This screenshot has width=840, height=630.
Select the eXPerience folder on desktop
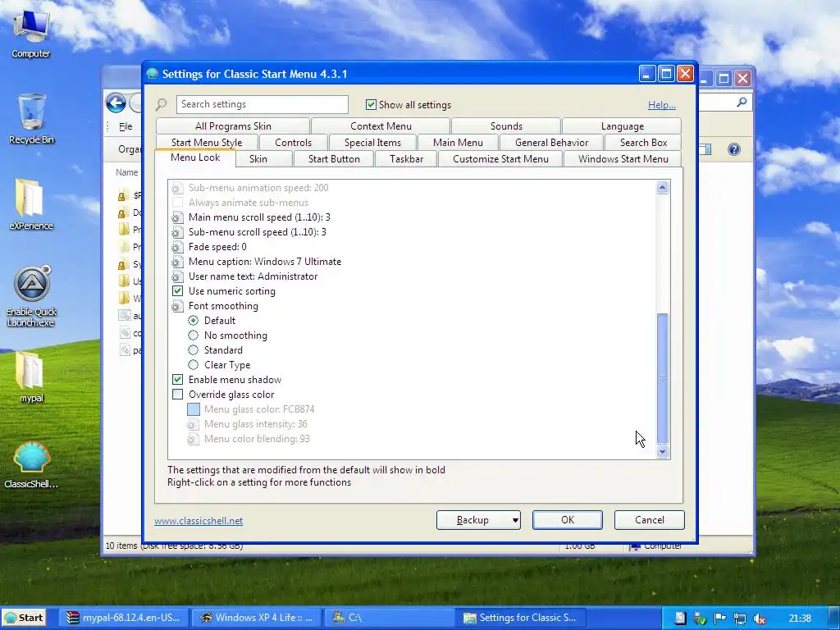pos(31,204)
